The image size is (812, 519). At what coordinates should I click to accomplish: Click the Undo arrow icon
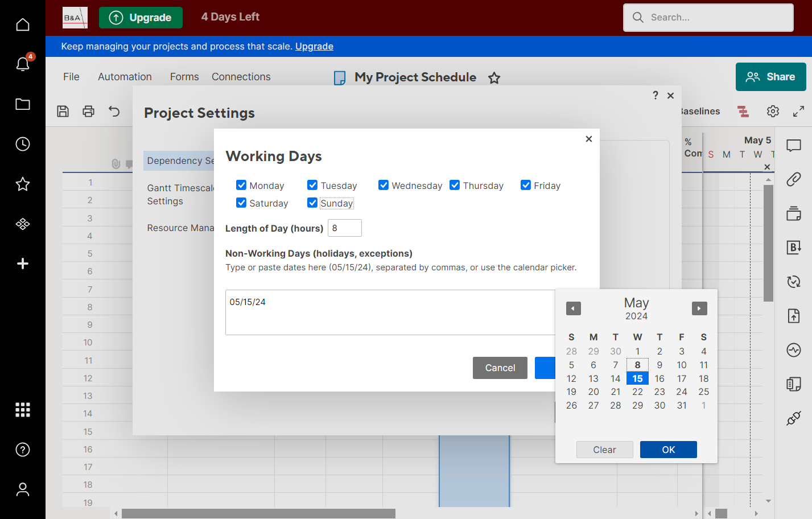click(x=114, y=112)
